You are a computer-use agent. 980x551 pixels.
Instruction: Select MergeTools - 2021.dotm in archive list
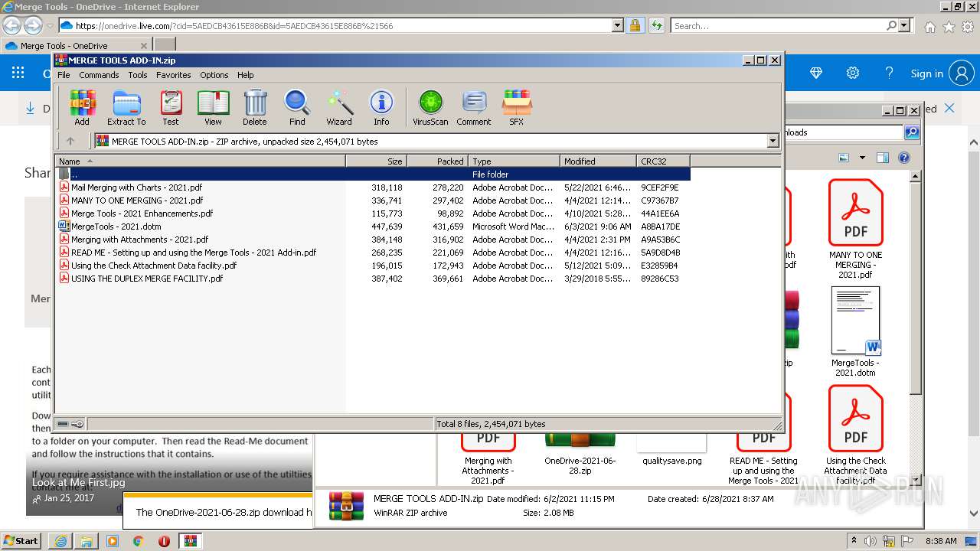point(374,227)
